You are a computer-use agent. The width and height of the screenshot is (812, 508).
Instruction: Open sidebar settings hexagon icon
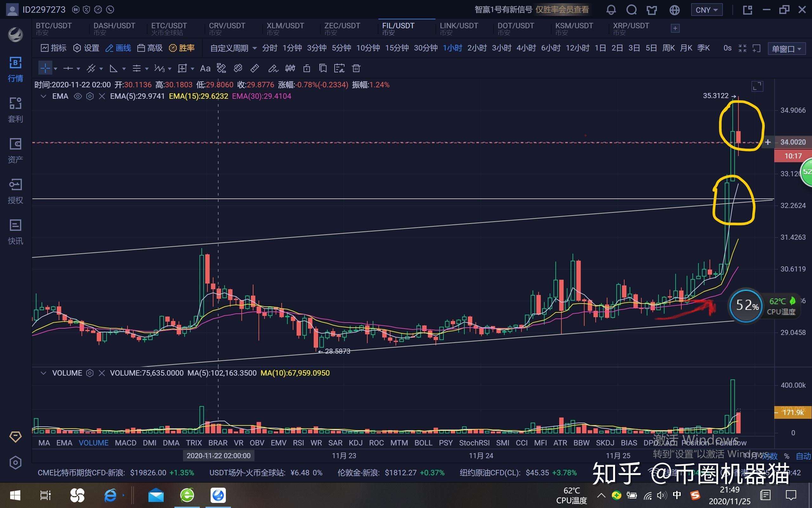(x=16, y=463)
